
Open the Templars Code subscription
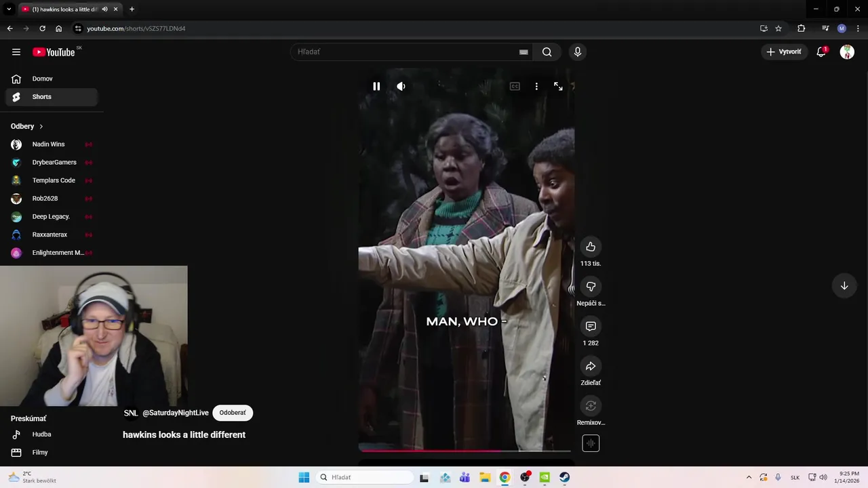coord(52,180)
